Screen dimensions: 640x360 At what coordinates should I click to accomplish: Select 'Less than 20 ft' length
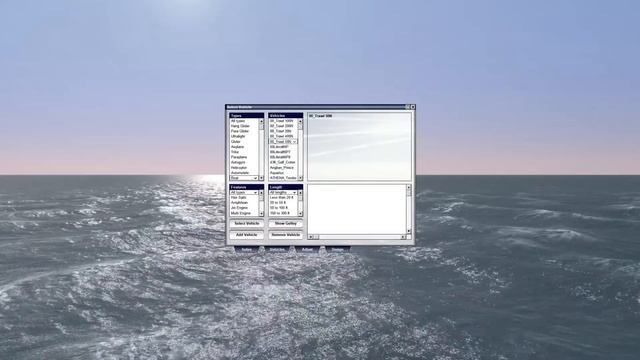point(282,198)
